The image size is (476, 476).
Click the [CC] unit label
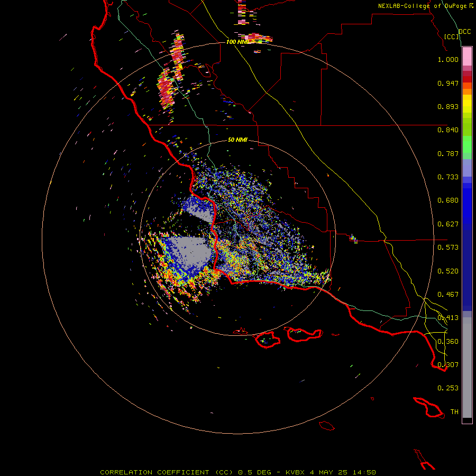(x=452, y=36)
